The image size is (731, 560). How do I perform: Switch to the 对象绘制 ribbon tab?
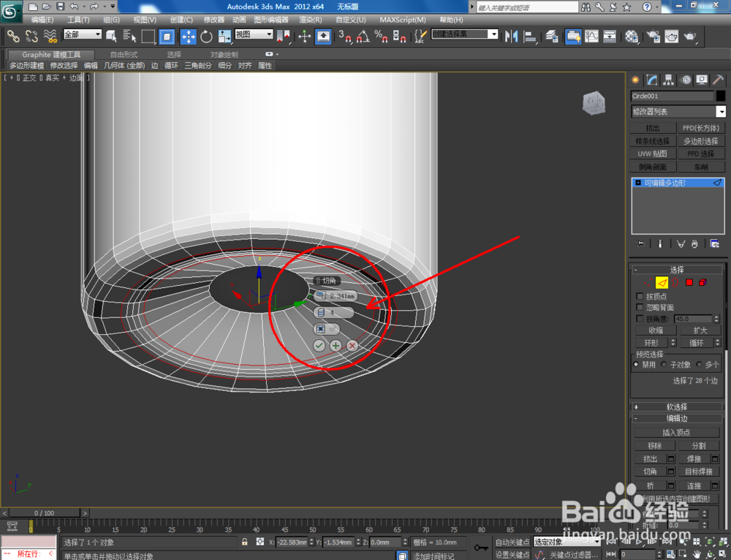[x=224, y=55]
